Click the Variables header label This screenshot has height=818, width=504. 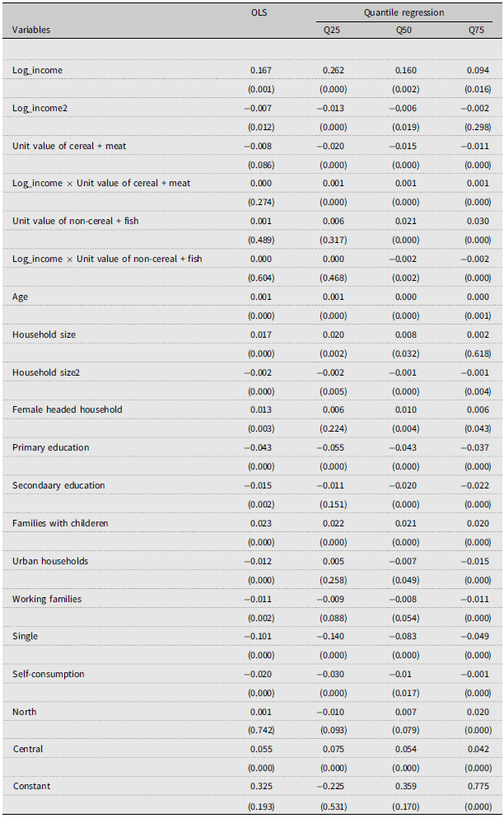tap(31, 30)
